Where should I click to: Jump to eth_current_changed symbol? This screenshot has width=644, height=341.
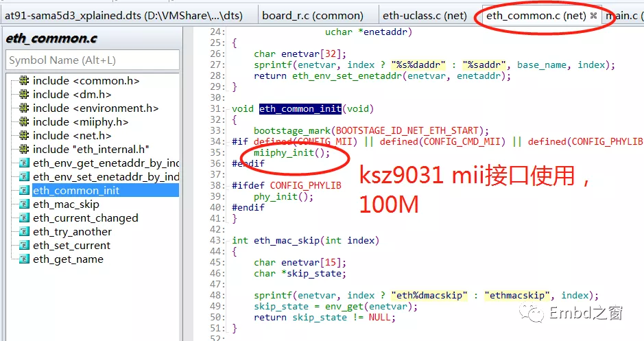[x=86, y=218]
